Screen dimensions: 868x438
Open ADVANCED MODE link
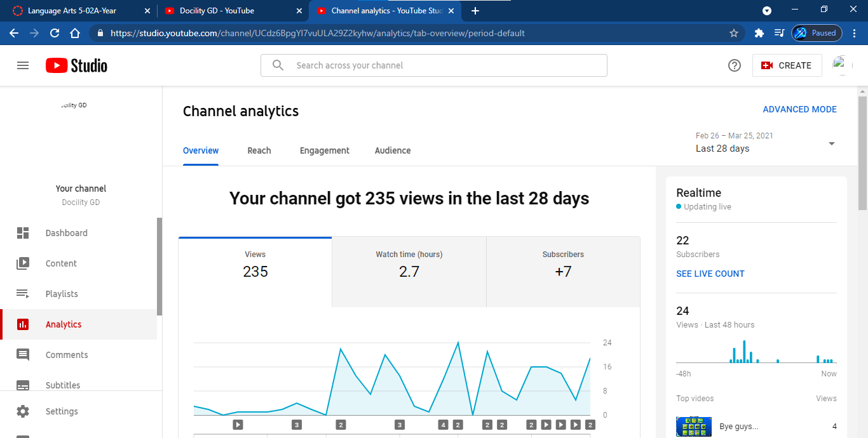tap(799, 109)
